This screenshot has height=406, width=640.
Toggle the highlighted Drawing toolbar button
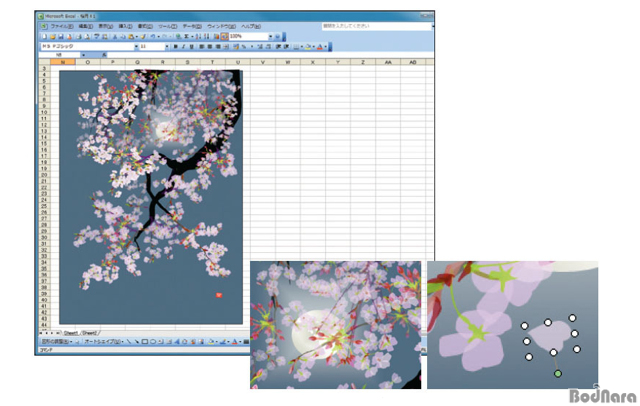pos(224,37)
